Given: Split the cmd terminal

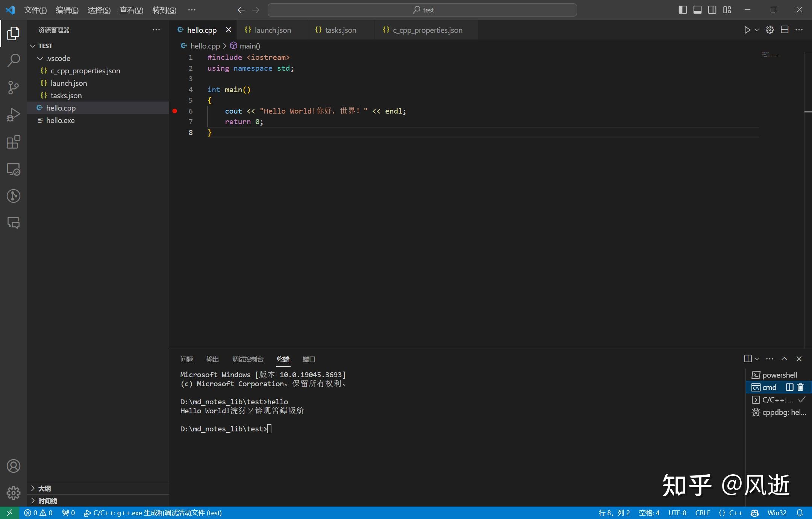Looking at the screenshot, I should 789,387.
